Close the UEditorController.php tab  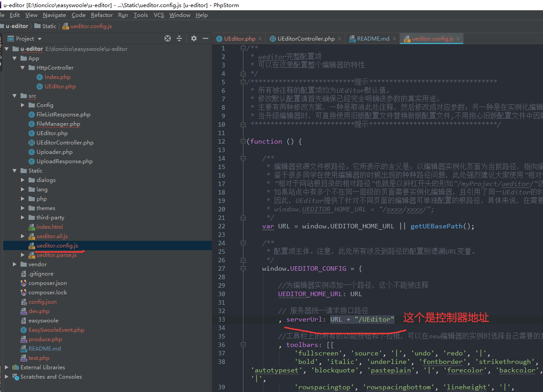340,39
